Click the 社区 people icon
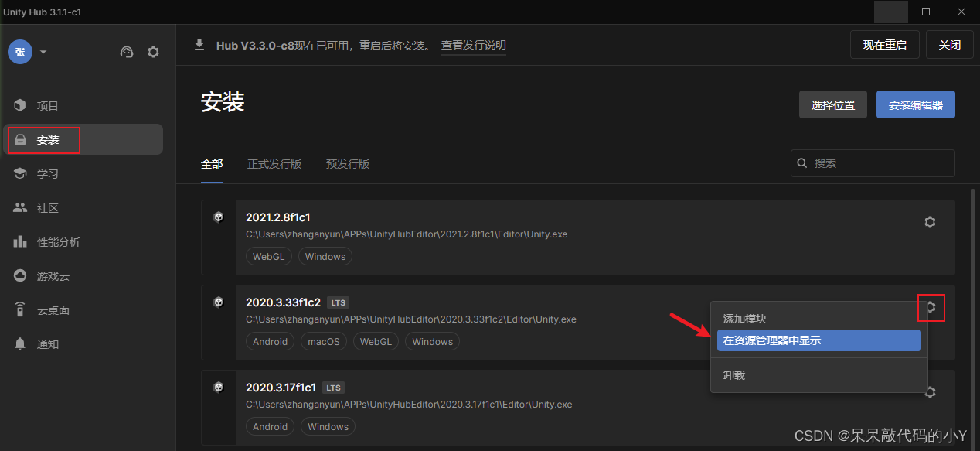 tap(20, 207)
